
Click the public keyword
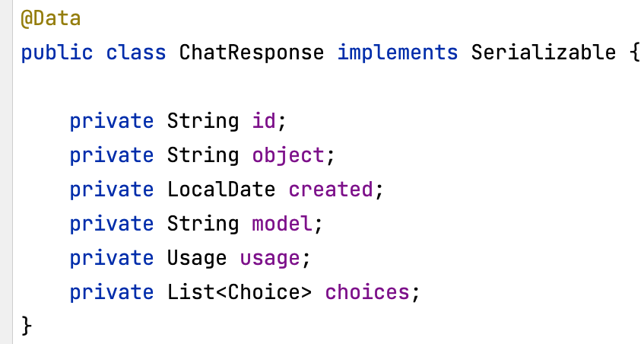pyautogui.click(x=57, y=53)
